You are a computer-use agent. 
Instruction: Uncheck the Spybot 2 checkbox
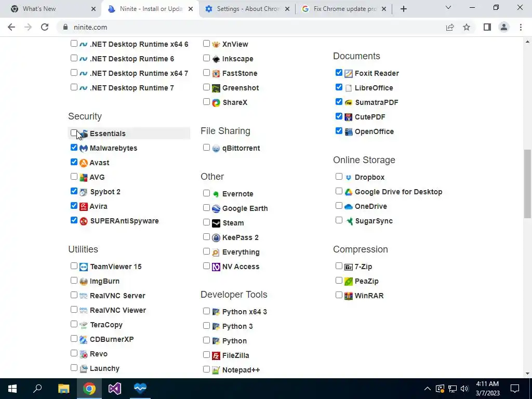point(74,191)
